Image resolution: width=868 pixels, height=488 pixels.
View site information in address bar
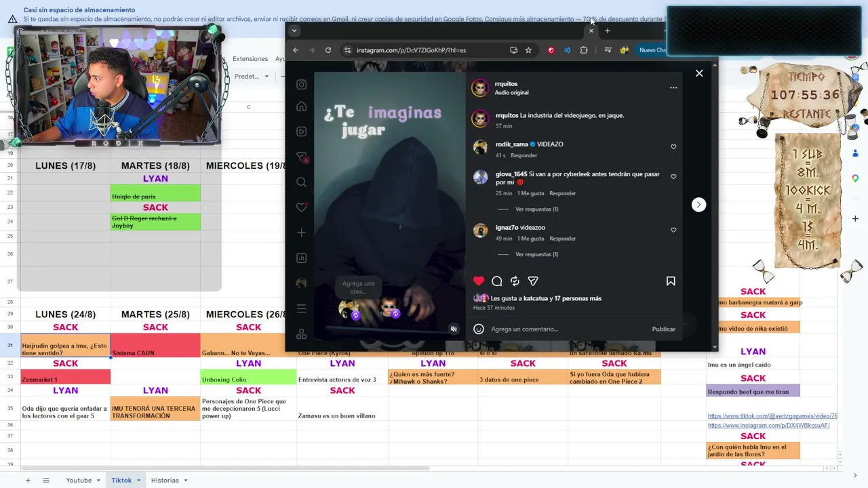[x=347, y=50]
